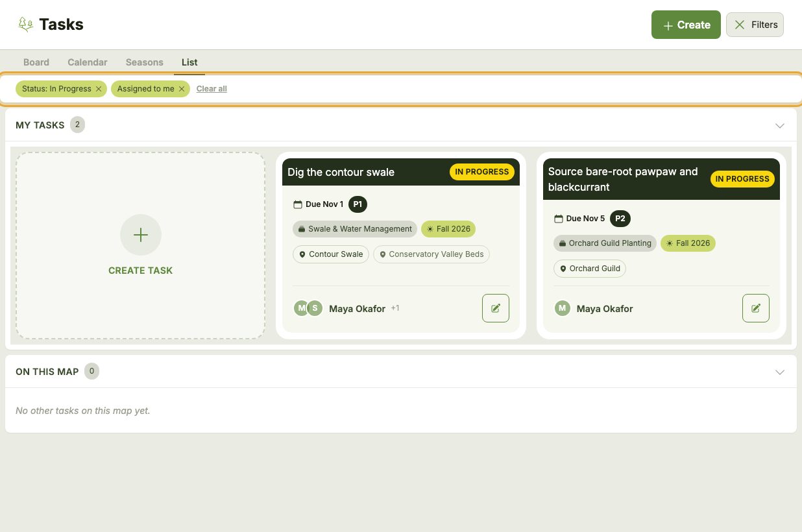Viewport: 802px width, 532px height.
Task: Click In Progress badge on contour swale task
Action: pos(482,172)
